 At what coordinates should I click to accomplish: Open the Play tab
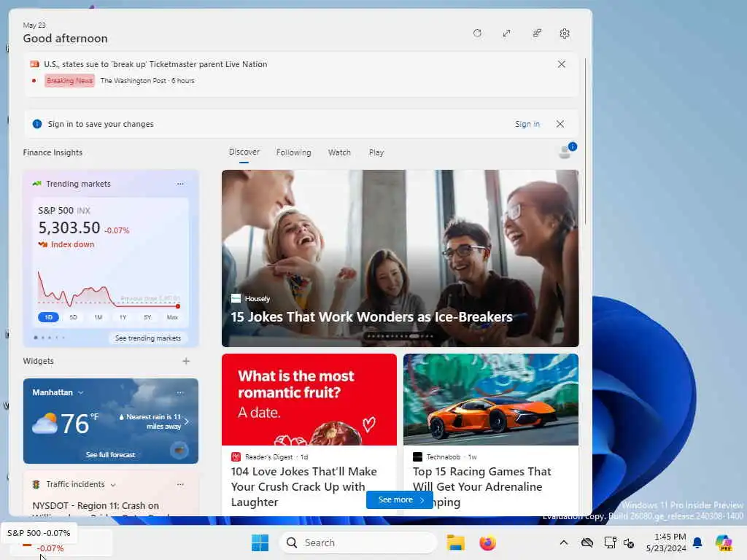pyautogui.click(x=376, y=152)
